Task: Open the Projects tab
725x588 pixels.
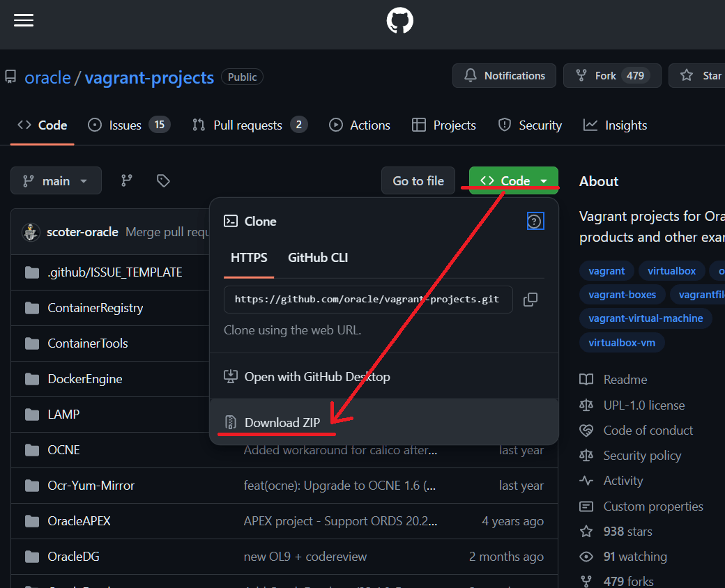Action: pos(444,125)
